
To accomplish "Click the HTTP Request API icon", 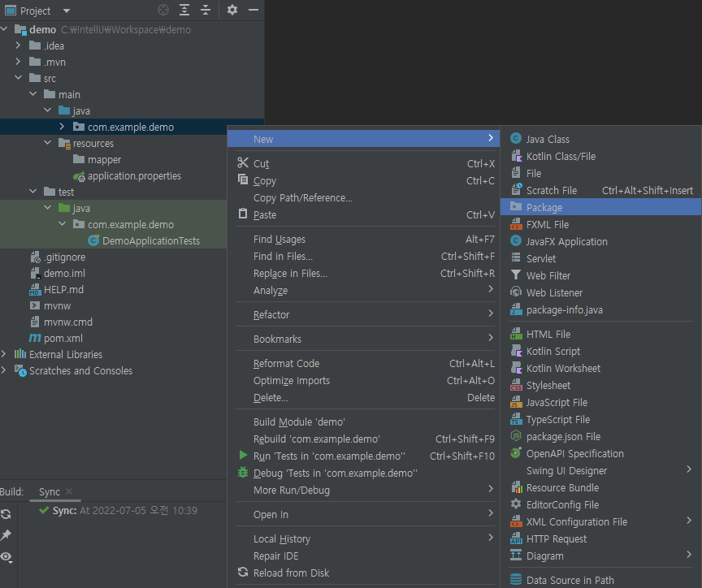I will [x=516, y=538].
